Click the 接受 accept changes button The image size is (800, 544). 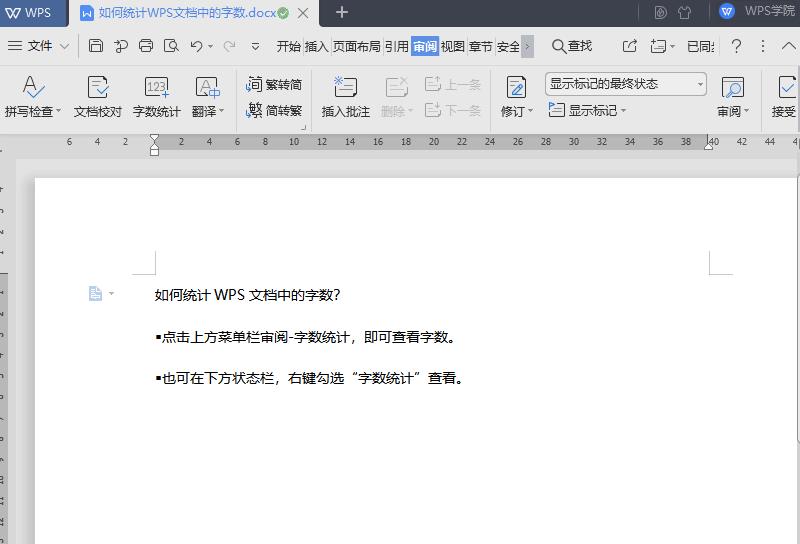785,97
